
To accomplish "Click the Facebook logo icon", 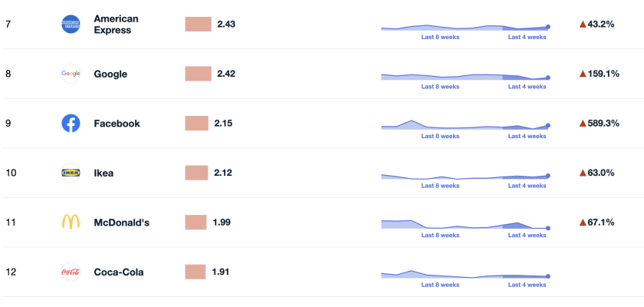I will [x=71, y=123].
